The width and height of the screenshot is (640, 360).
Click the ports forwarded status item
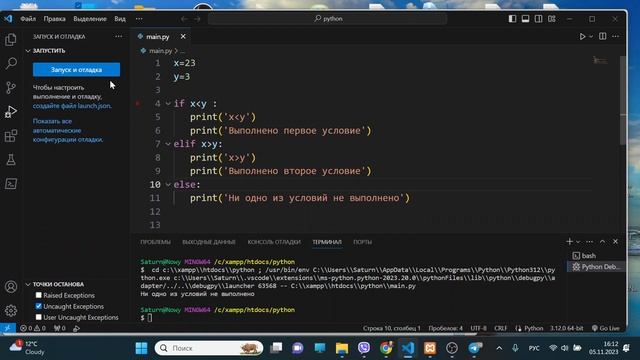coord(60,328)
